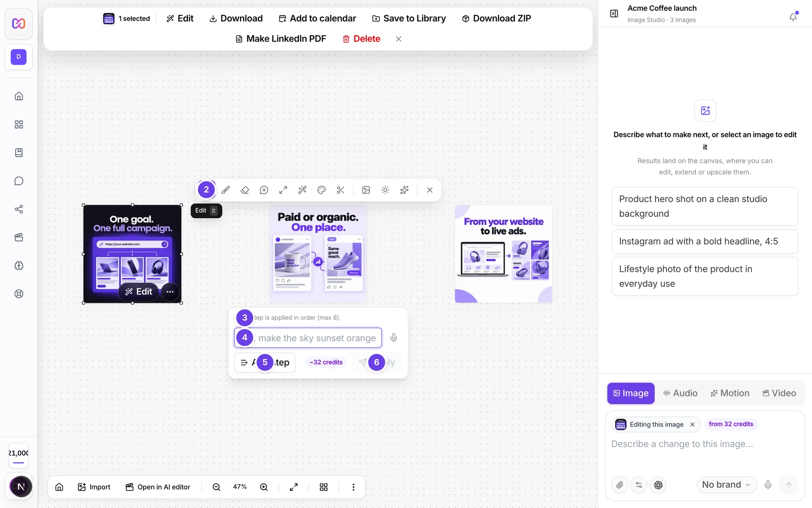Click the attach file paperclip icon
Image resolution: width=812 pixels, height=508 pixels.
620,485
